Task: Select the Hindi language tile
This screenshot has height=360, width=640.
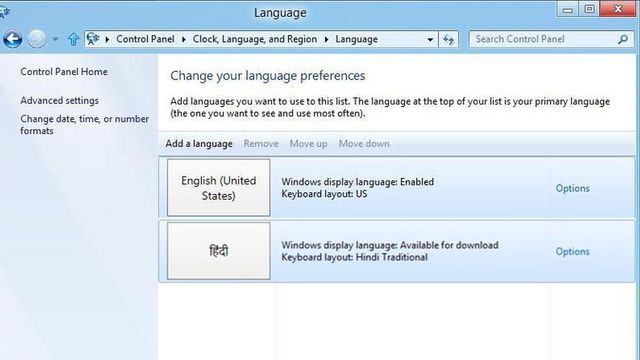Action: 218,251
